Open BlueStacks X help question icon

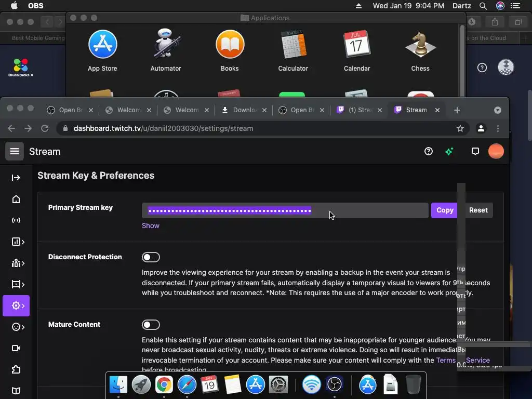point(482,68)
